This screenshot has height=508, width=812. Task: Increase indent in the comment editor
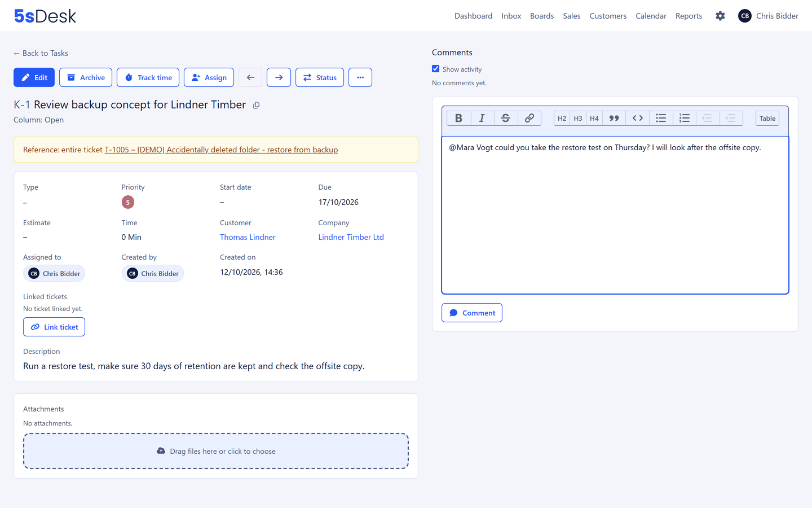[x=731, y=118]
